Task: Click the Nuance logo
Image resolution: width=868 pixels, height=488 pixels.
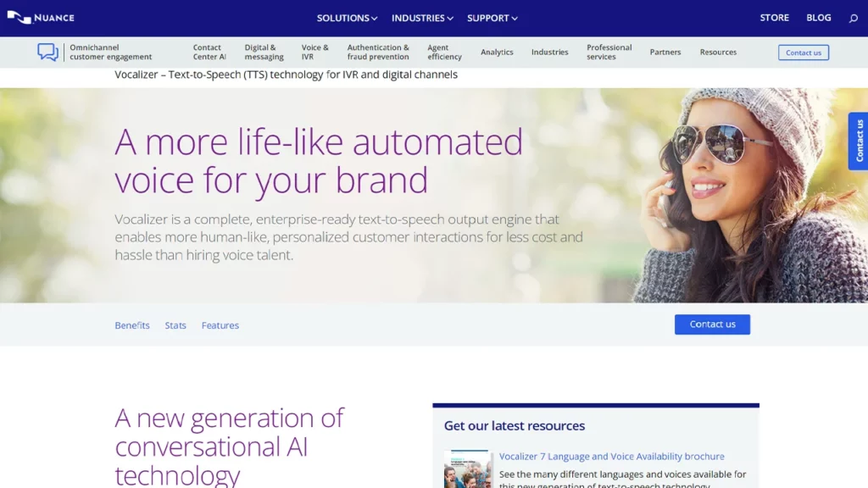Action: 40,18
